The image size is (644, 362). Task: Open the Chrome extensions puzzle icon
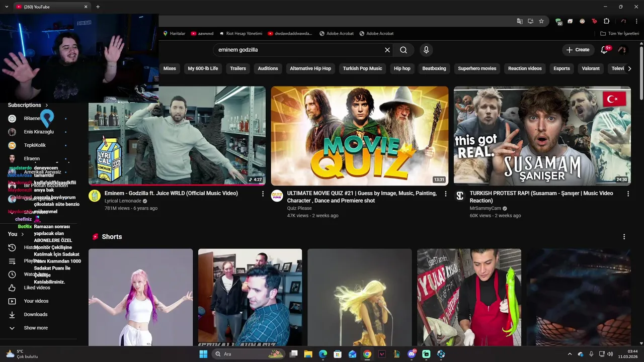pos(606,21)
